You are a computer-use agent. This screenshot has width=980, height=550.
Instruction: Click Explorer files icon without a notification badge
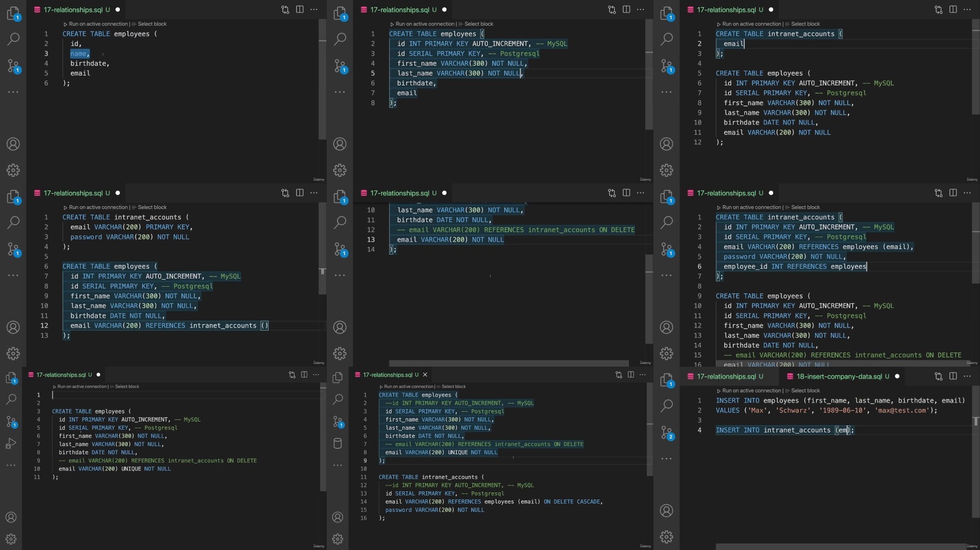(x=338, y=377)
